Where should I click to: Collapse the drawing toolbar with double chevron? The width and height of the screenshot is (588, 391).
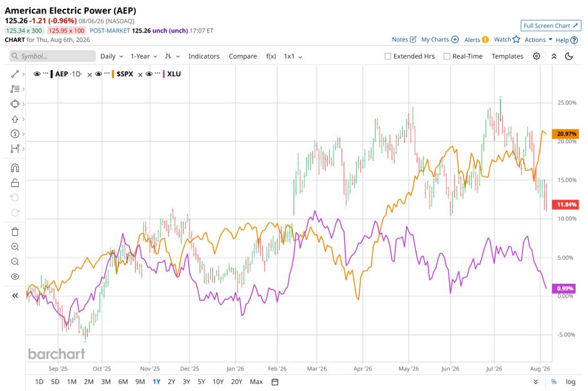pyautogui.click(x=15, y=296)
